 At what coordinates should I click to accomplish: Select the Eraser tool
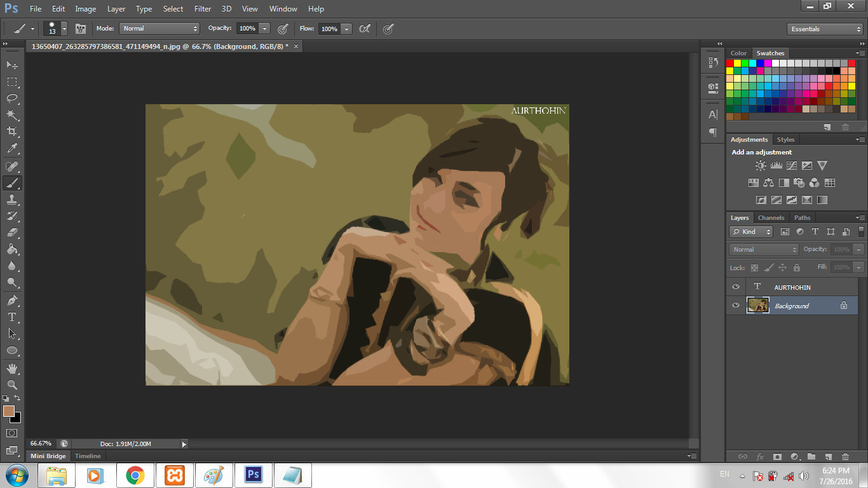tap(12, 233)
